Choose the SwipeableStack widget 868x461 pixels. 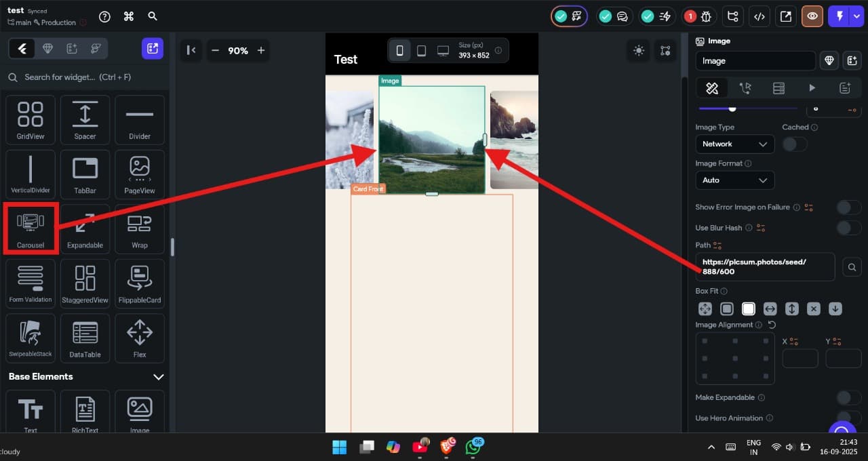point(31,338)
